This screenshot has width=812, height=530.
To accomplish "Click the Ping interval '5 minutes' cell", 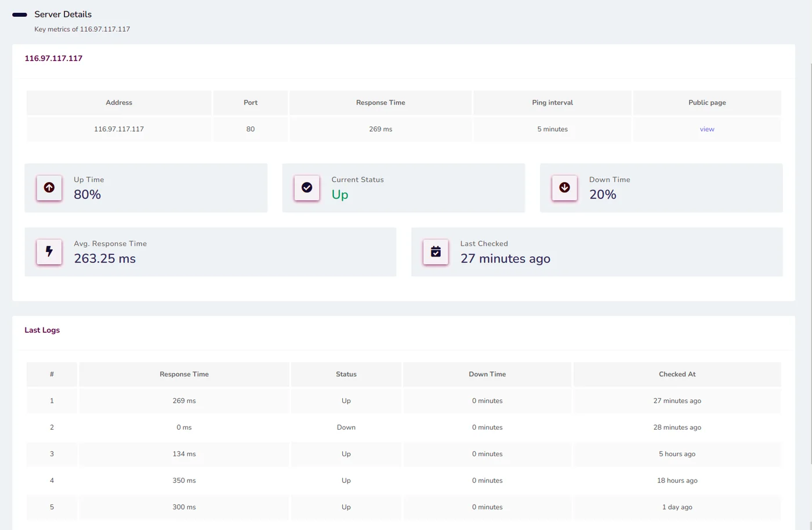I will pyautogui.click(x=552, y=129).
